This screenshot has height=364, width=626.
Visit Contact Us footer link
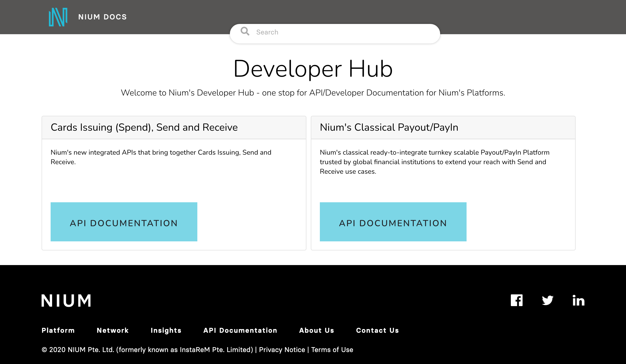coord(377,330)
